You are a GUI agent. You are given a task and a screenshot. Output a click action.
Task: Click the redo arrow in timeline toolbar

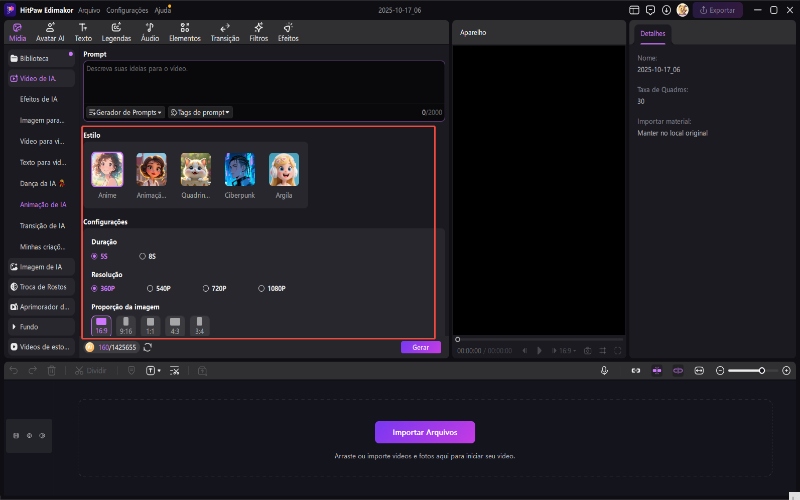(x=33, y=370)
